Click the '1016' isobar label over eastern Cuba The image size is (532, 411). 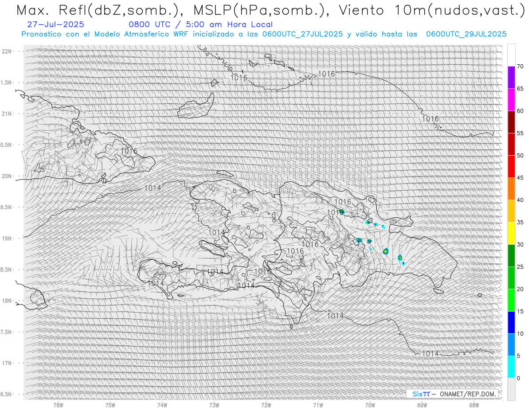coord(129,151)
